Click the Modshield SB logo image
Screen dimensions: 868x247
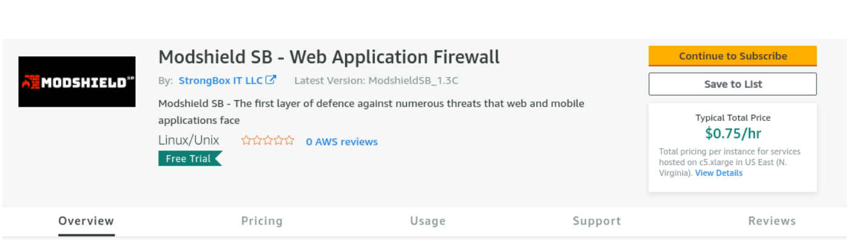77,82
